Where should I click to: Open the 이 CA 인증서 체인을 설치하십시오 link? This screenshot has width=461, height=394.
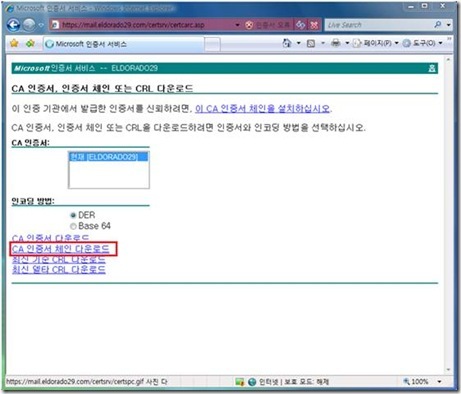point(263,109)
